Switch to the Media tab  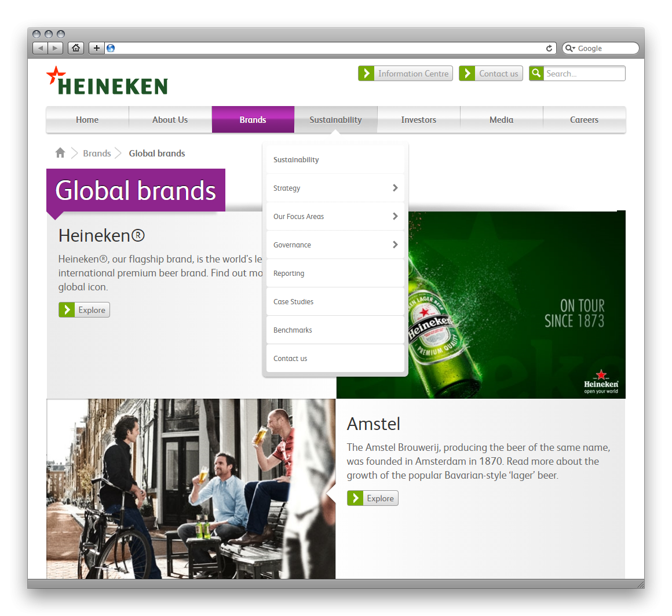point(502,119)
